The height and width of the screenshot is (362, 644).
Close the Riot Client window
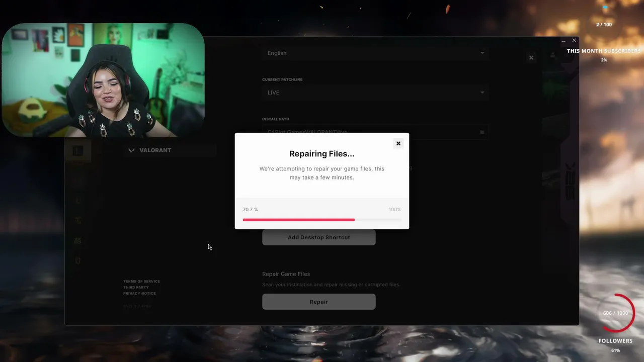(x=574, y=40)
